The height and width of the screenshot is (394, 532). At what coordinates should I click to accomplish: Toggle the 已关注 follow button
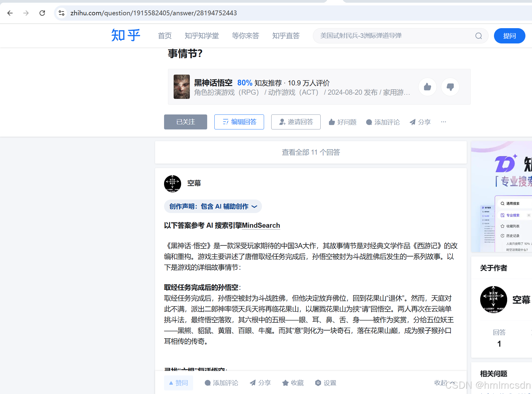186,122
